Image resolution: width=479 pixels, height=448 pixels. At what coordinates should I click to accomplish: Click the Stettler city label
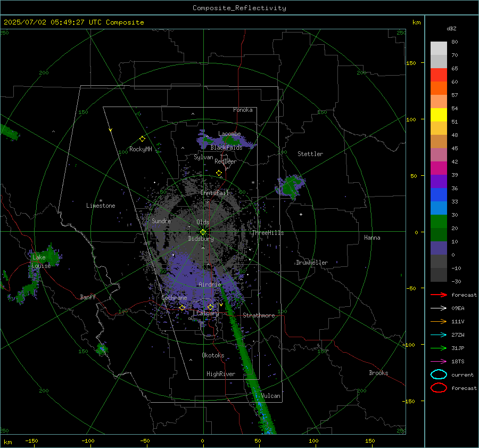pos(310,154)
